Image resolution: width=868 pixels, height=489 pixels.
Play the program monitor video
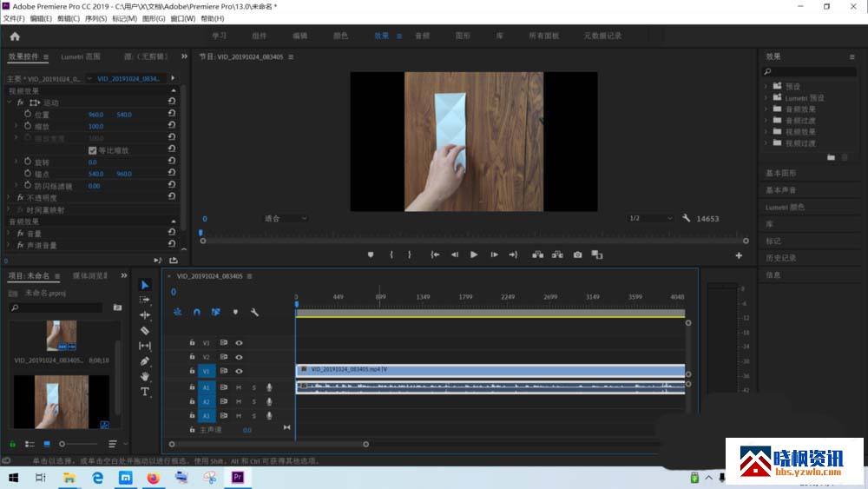(x=474, y=254)
